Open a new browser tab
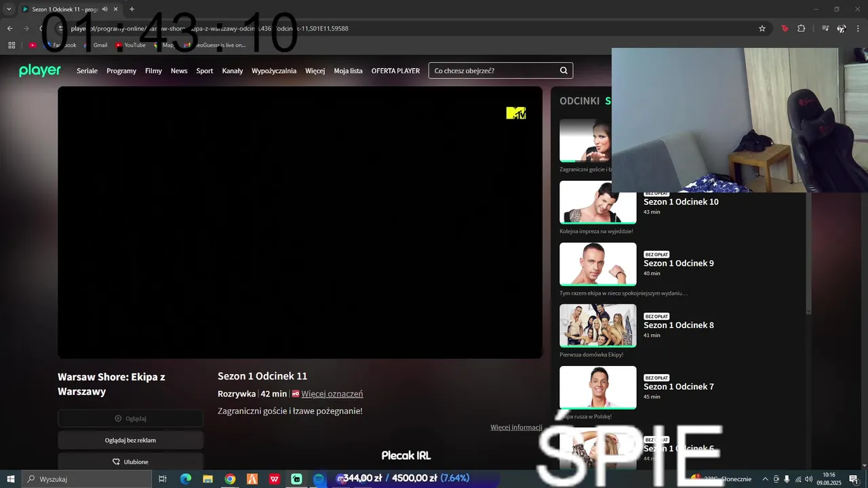The image size is (868, 488). (132, 9)
